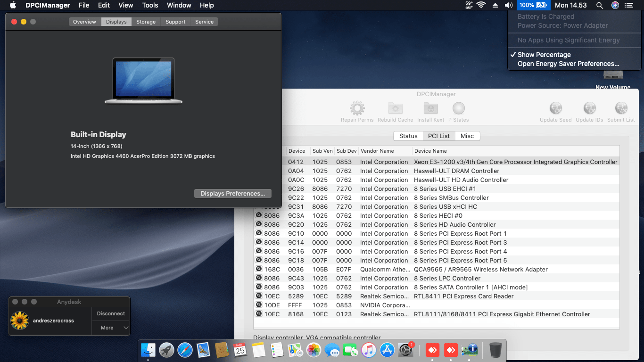Image resolution: width=644 pixels, height=362 pixels.
Task: Click the magnifier icon in the PCI Express Root Port 1 row
Action: coord(259,233)
